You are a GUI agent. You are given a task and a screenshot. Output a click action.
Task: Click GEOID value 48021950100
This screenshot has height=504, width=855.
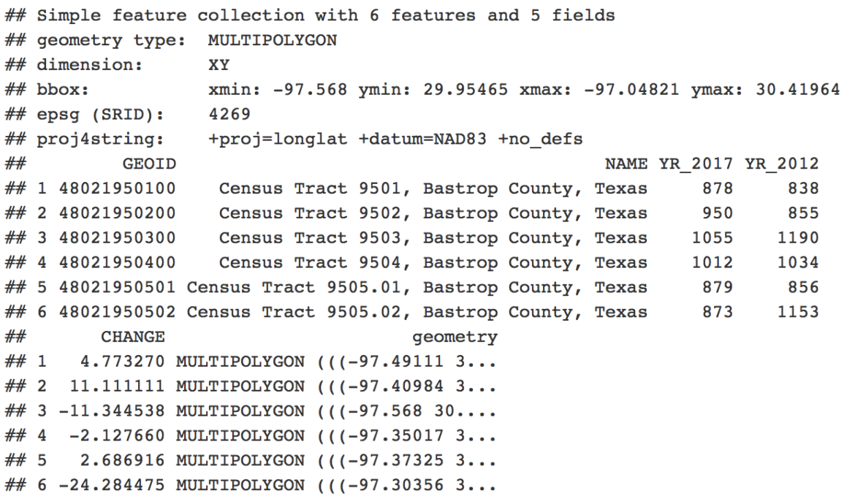[128, 188]
